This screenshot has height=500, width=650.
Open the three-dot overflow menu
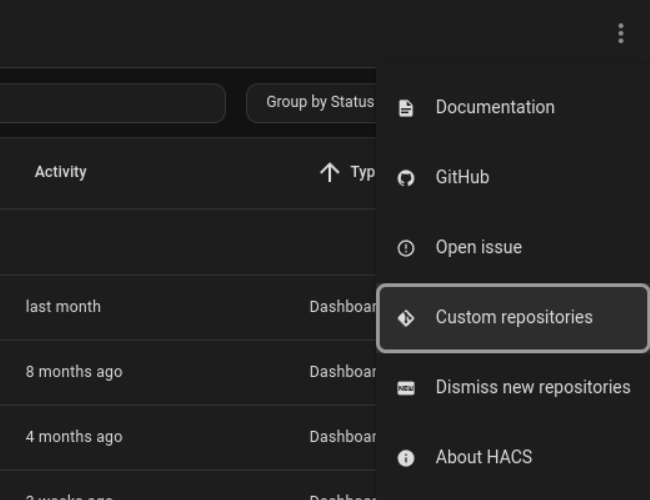621,33
